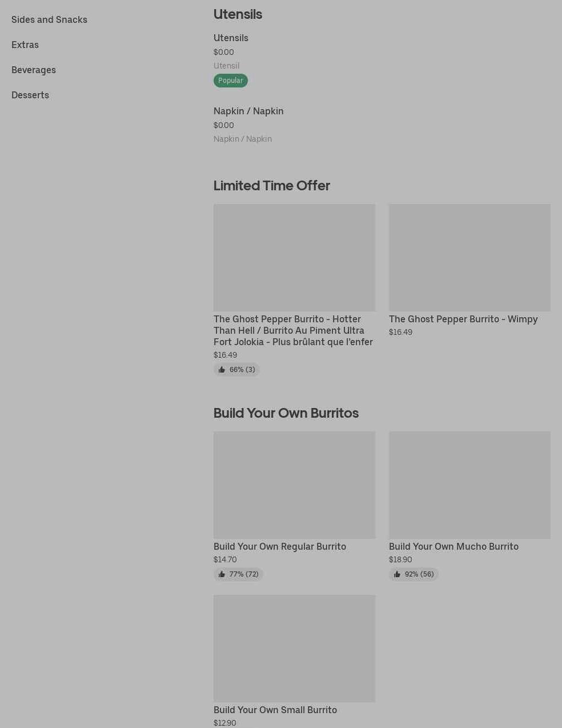Go to Desserts category

pos(30,95)
